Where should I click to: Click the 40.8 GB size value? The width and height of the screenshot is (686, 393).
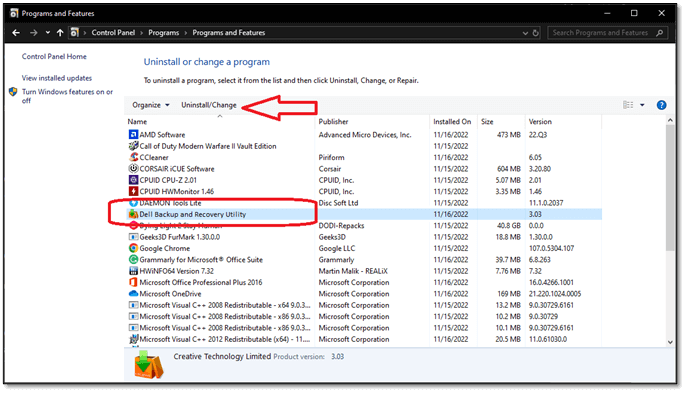click(509, 225)
